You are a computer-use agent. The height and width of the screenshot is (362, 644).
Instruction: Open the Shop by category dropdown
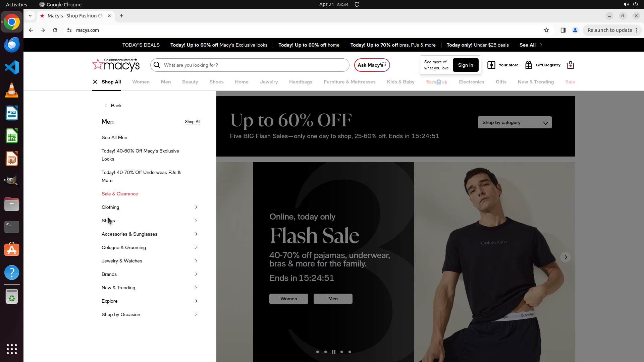click(x=515, y=123)
